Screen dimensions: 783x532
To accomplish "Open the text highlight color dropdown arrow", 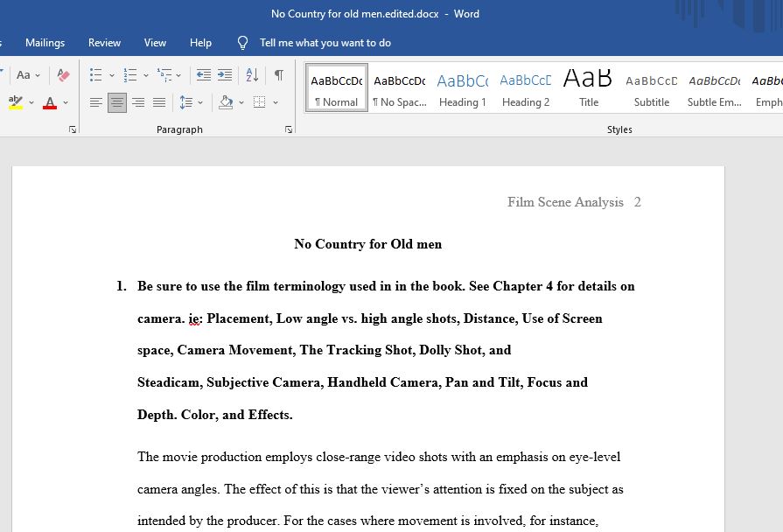I will point(31,103).
